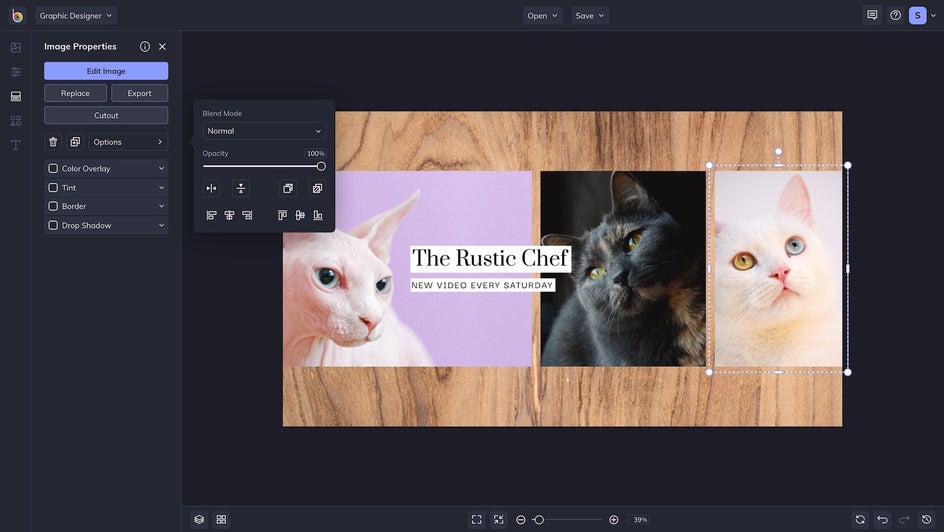Open the Options submenu
Image resolution: width=944 pixels, height=532 pixels.
(x=128, y=142)
